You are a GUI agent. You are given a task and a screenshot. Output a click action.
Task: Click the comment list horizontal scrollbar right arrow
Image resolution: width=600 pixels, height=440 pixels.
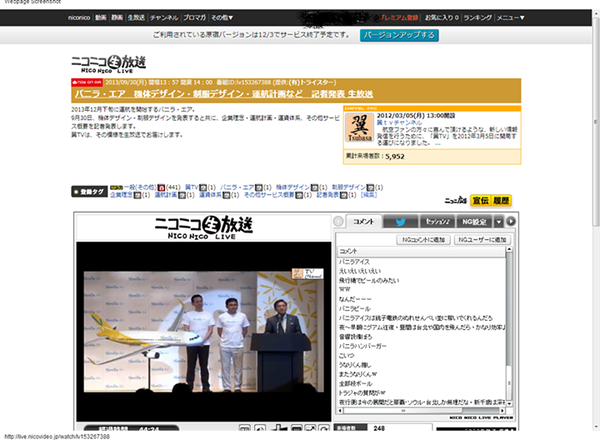pyautogui.click(x=503, y=411)
